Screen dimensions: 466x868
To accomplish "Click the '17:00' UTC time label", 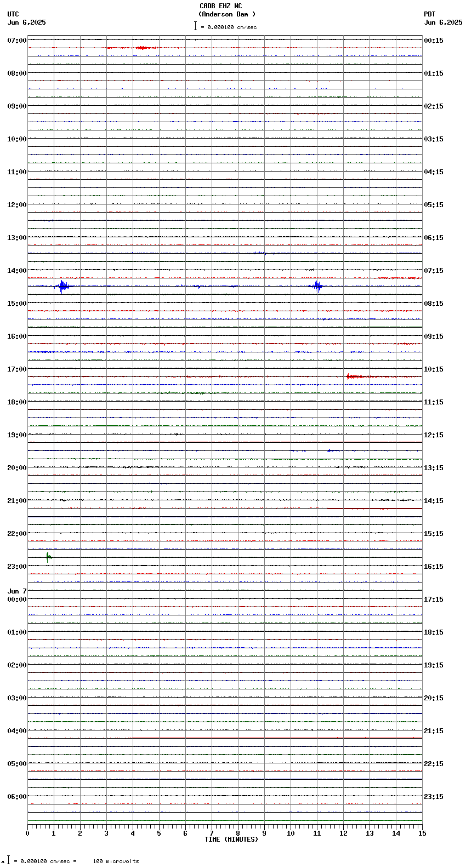I will [x=17, y=369].
